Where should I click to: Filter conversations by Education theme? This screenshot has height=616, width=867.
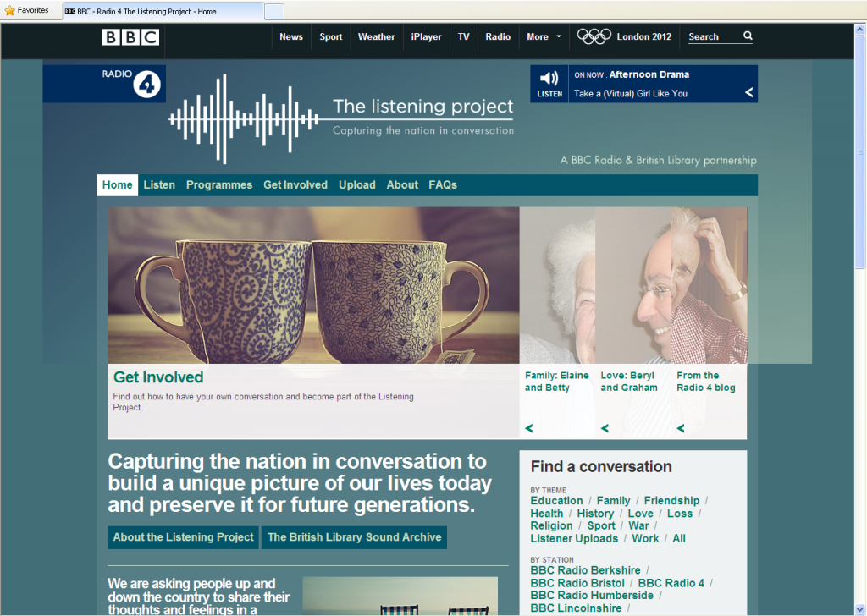click(x=556, y=501)
